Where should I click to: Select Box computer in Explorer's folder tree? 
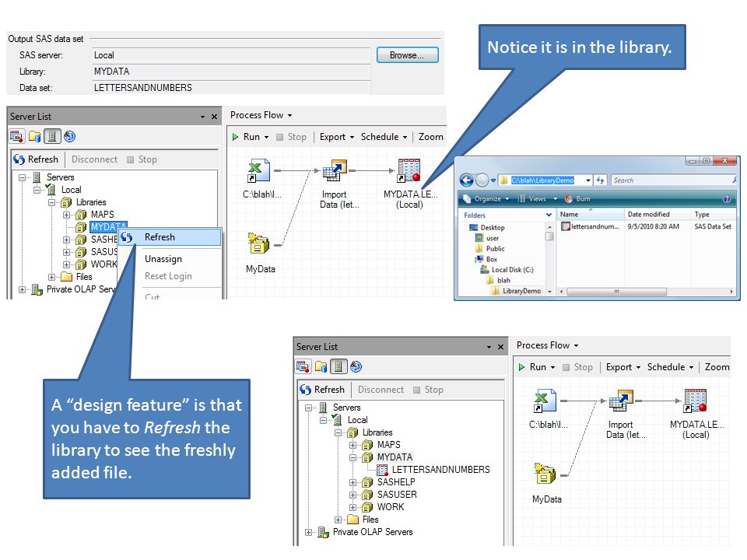(486, 259)
